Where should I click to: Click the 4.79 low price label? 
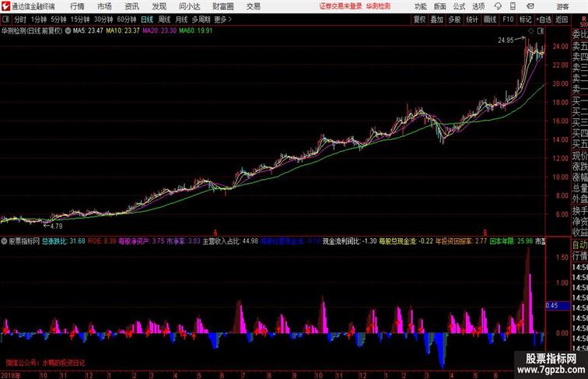(x=56, y=226)
